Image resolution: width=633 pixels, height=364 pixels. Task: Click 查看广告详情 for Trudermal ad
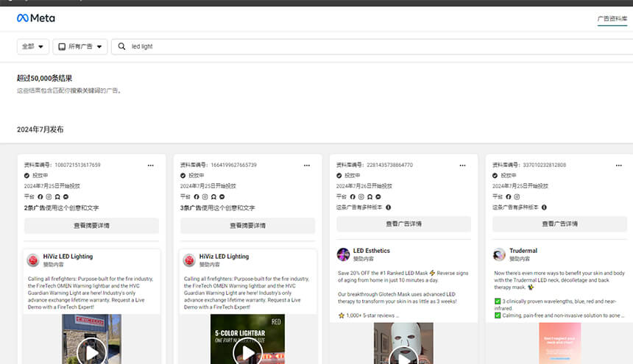tap(559, 224)
